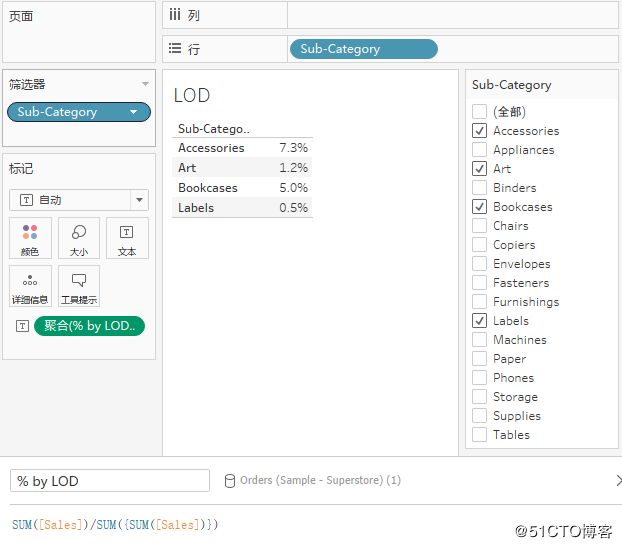Viewport: 622px width, 548px height.
Task: Click the 7.3% value cell
Action: 294,148
